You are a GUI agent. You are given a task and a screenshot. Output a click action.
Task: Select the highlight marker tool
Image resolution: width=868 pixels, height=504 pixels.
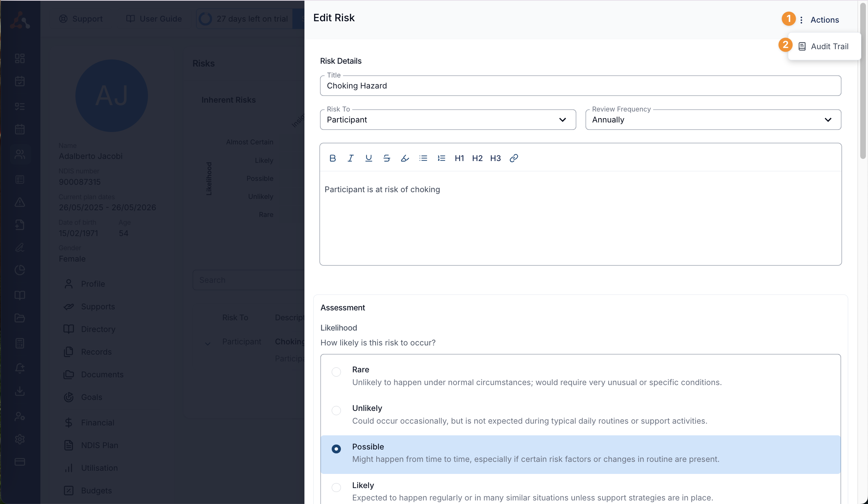coord(405,158)
